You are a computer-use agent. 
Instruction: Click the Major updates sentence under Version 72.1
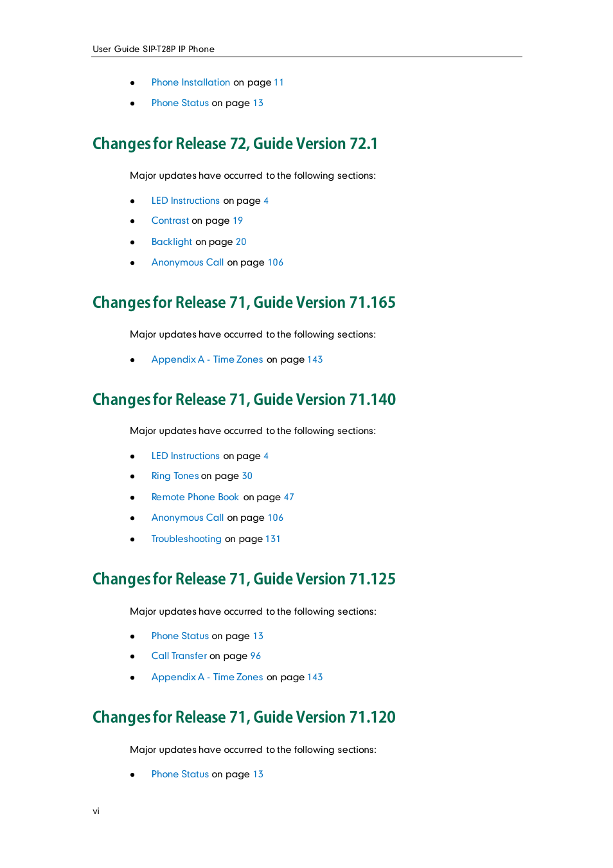coord(253,176)
